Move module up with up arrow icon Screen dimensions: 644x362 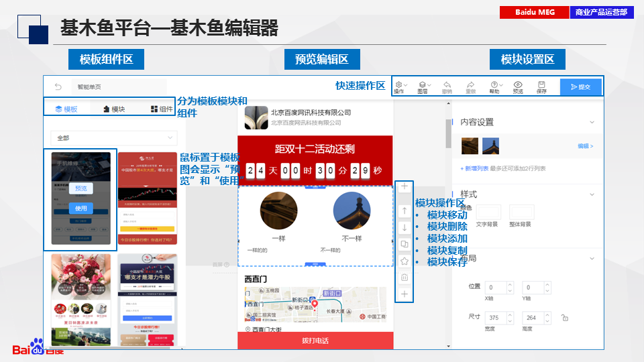coord(405,211)
